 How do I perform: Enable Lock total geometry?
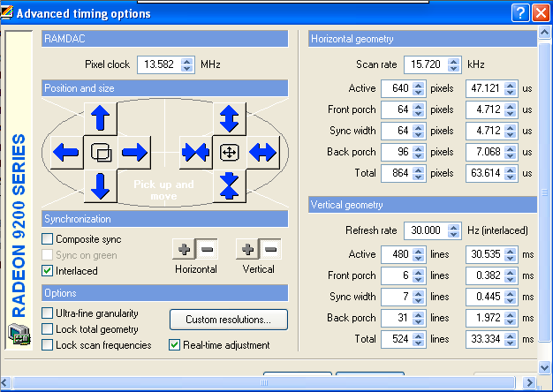click(47, 329)
